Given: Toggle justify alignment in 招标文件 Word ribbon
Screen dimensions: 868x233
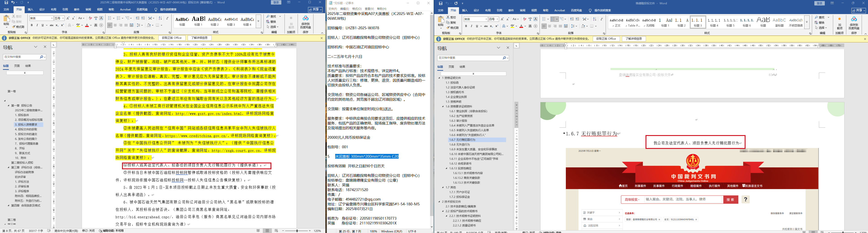Looking at the screenshot, I should tap(126, 25).
